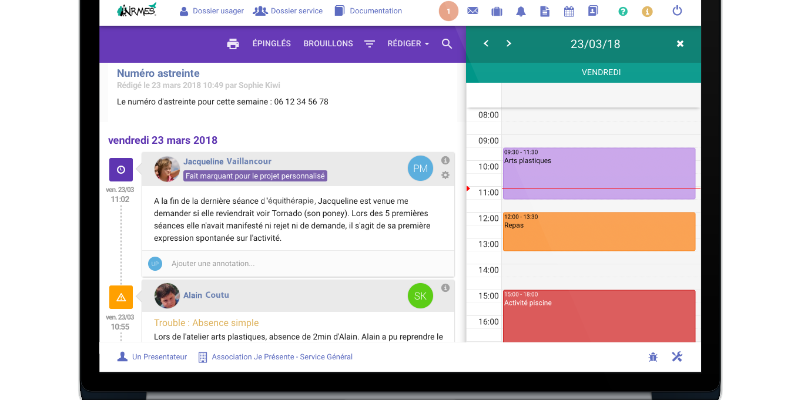Open BROUILLONS drafts
This screenshot has width=800, height=400.
coord(328,44)
